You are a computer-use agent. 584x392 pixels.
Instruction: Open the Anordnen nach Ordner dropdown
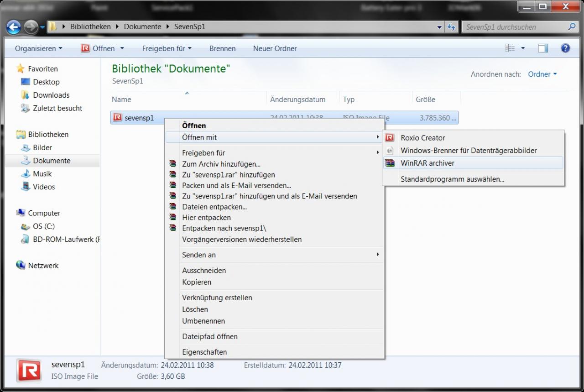tap(542, 74)
